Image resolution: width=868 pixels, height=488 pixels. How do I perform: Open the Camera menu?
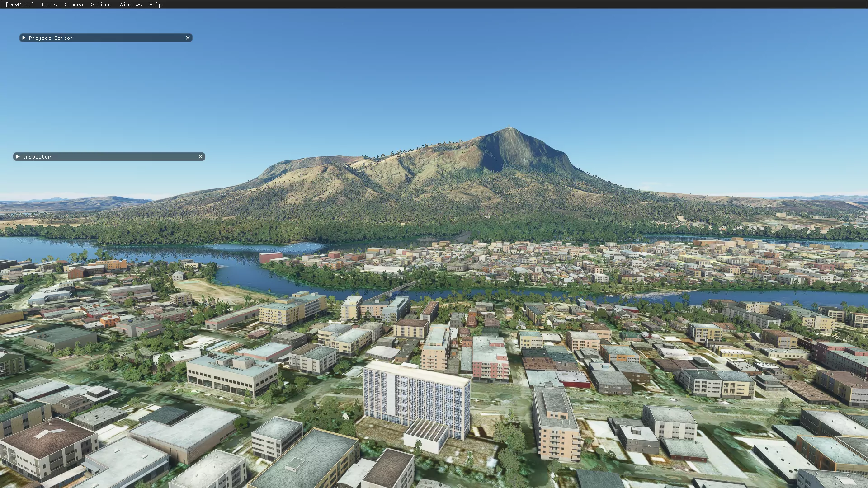[73, 5]
